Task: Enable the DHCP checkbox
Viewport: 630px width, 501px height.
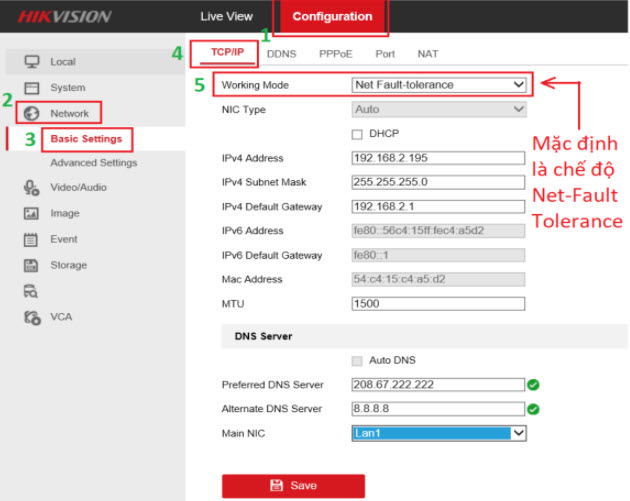Action: (x=357, y=134)
